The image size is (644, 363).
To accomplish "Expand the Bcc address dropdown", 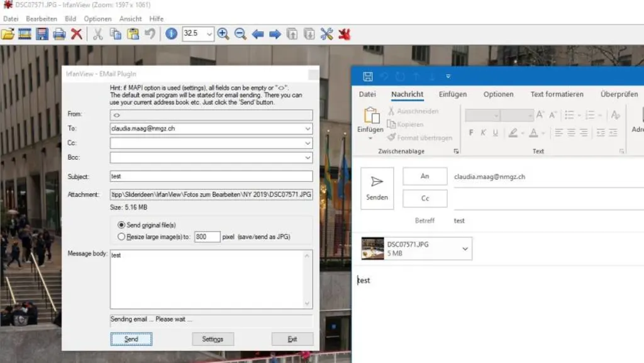I will (308, 157).
